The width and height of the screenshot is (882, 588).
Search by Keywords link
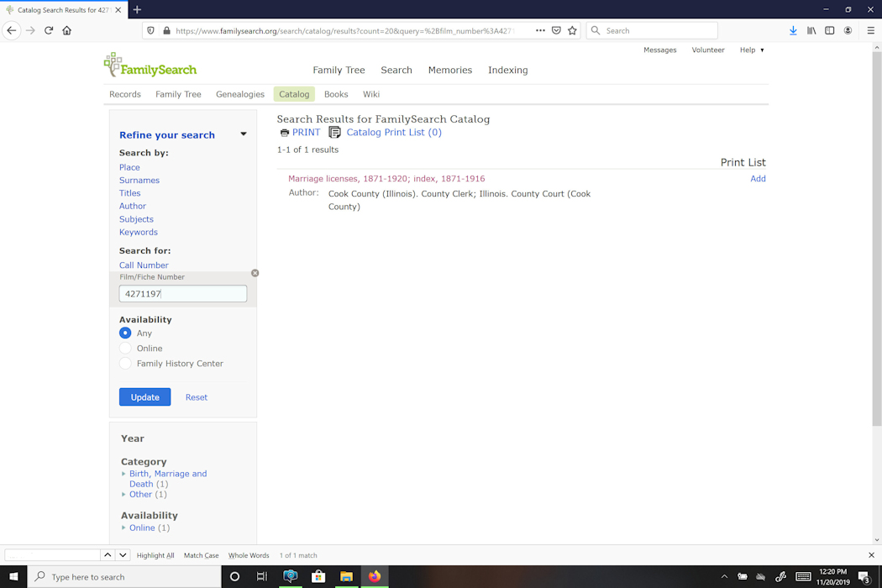tap(139, 233)
